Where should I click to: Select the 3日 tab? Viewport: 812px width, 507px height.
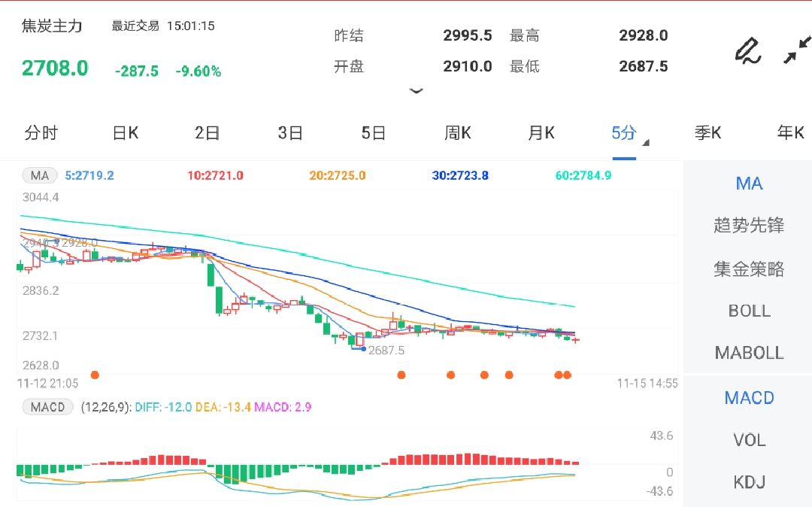coord(290,133)
